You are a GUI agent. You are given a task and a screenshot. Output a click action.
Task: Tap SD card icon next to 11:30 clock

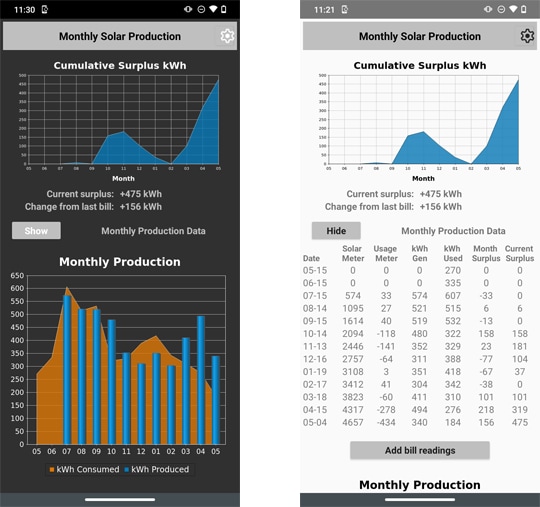tap(44, 9)
